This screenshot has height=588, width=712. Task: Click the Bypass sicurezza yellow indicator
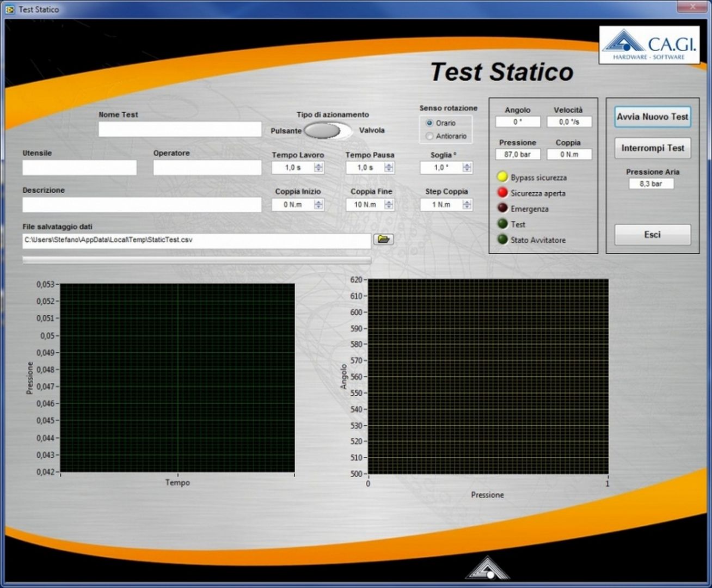502,177
